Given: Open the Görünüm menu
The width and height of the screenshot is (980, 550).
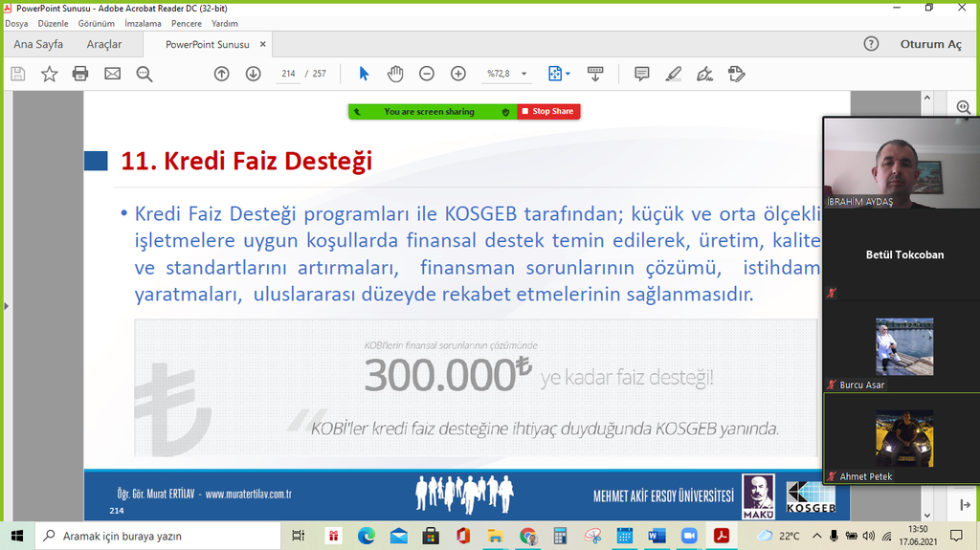Looking at the screenshot, I should [95, 23].
